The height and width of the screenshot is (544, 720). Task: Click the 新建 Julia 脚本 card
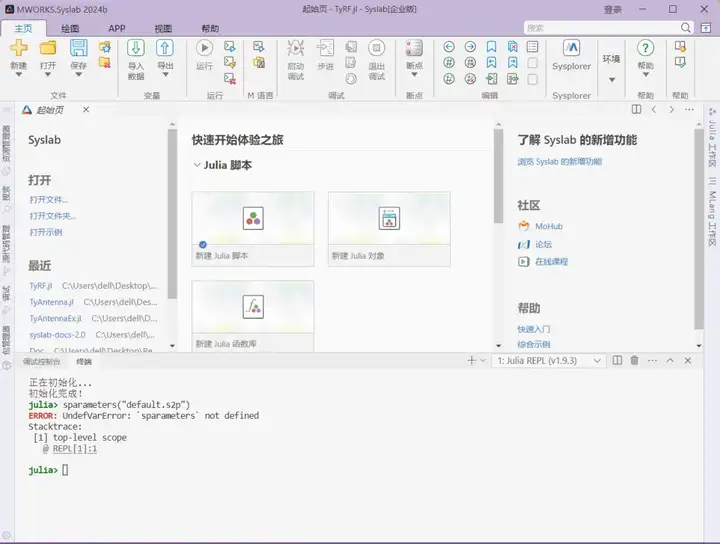point(253,229)
